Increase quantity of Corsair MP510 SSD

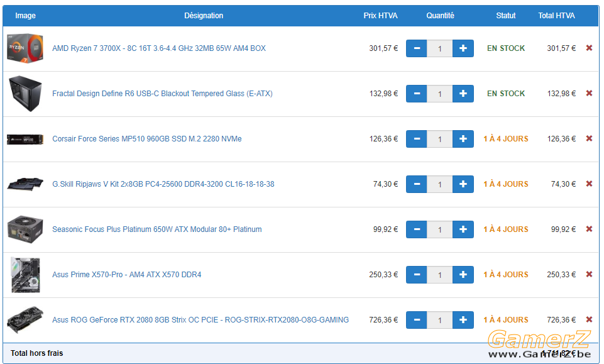point(463,139)
